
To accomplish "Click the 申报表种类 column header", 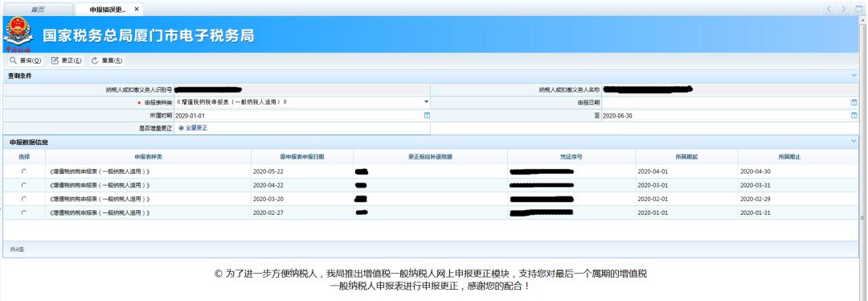I will pos(149,157).
